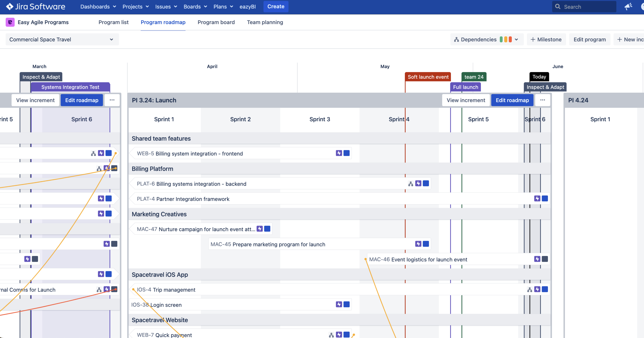Screen dimensions: 644x338
Task: Select the Full launch milestone marker
Action: pyautogui.click(x=466, y=87)
